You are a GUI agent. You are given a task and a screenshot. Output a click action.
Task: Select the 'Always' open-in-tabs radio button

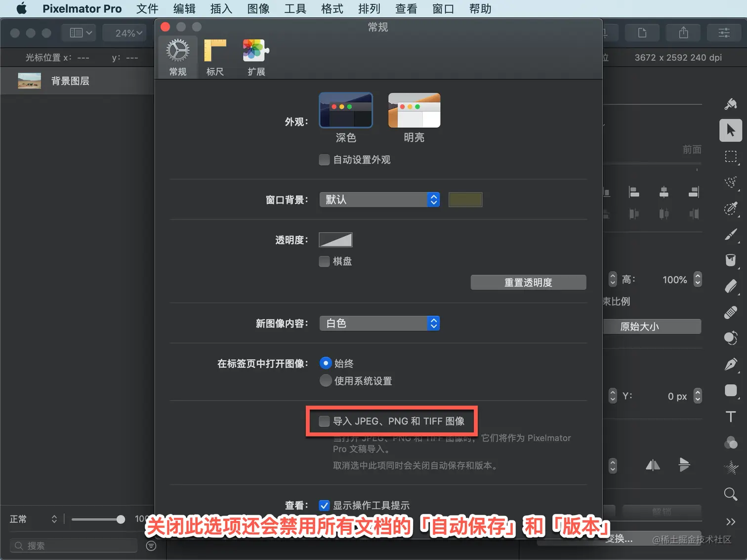coord(326,363)
